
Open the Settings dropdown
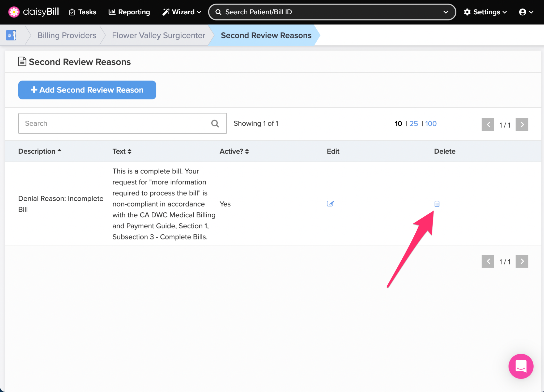(485, 12)
